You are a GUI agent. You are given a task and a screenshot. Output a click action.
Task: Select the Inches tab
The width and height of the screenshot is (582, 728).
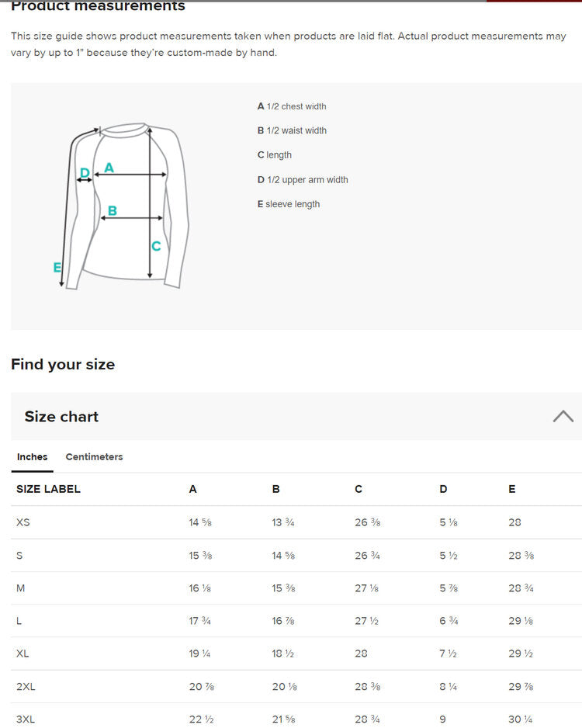[32, 457]
